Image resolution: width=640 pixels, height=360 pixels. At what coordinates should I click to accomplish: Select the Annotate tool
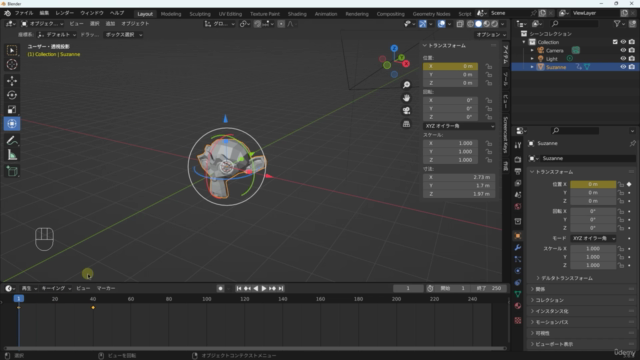(x=12, y=141)
